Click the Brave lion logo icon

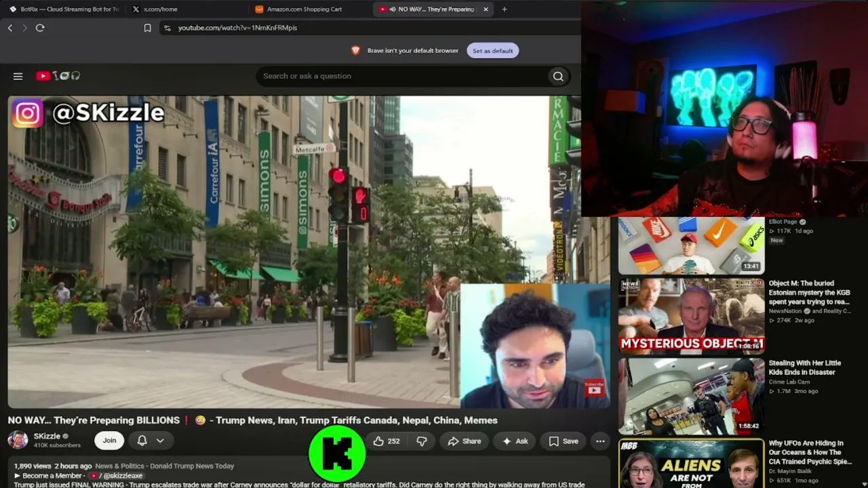point(355,51)
